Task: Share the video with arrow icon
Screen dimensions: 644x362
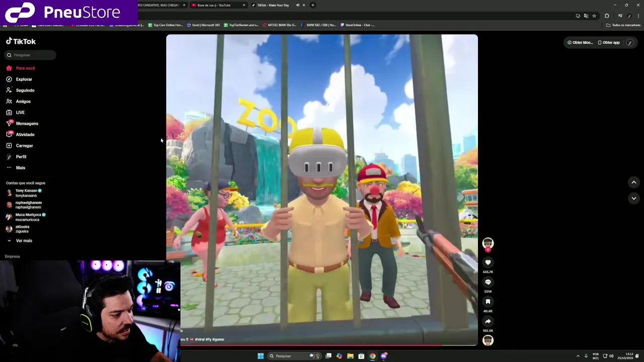Action: [488, 321]
